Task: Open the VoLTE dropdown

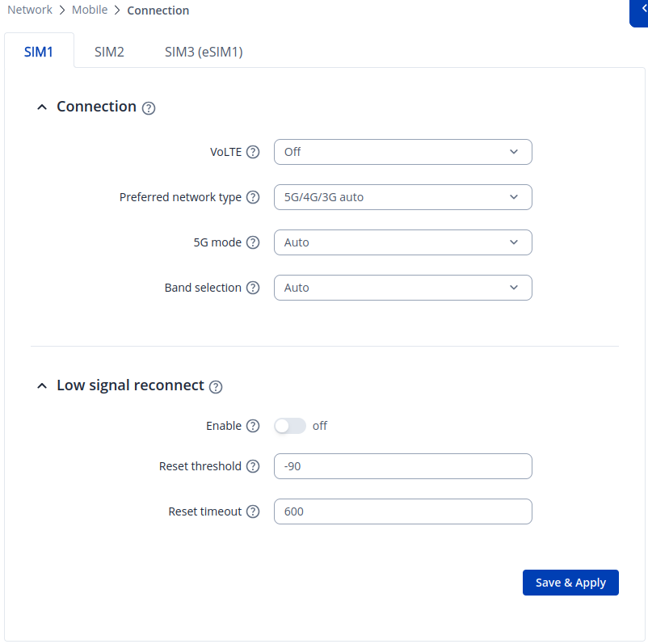Action: pyautogui.click(x=402, y=152)
